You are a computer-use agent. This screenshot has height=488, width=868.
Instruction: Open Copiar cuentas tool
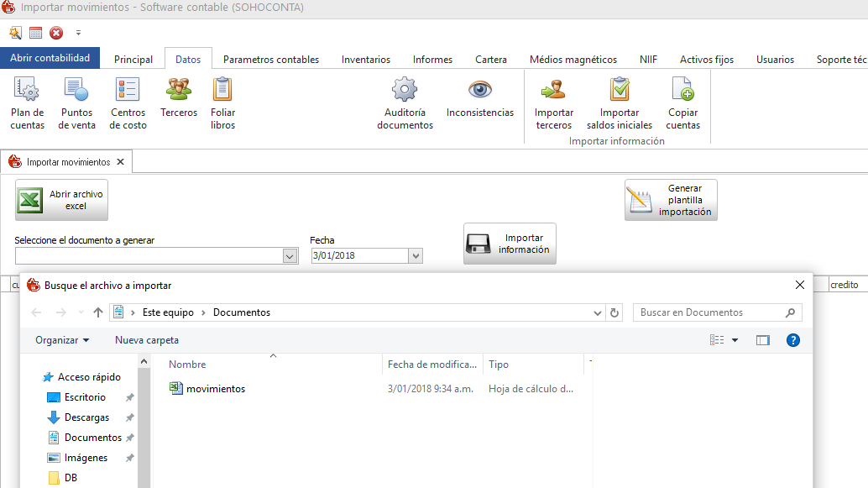point(682,90)
